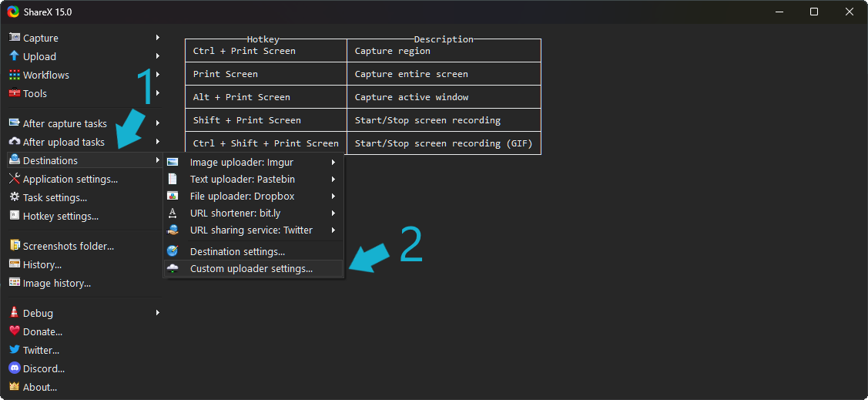The image size is (868, 400).
Task: Select URL shortener: bit.ly entry
Action: (253, 213)
